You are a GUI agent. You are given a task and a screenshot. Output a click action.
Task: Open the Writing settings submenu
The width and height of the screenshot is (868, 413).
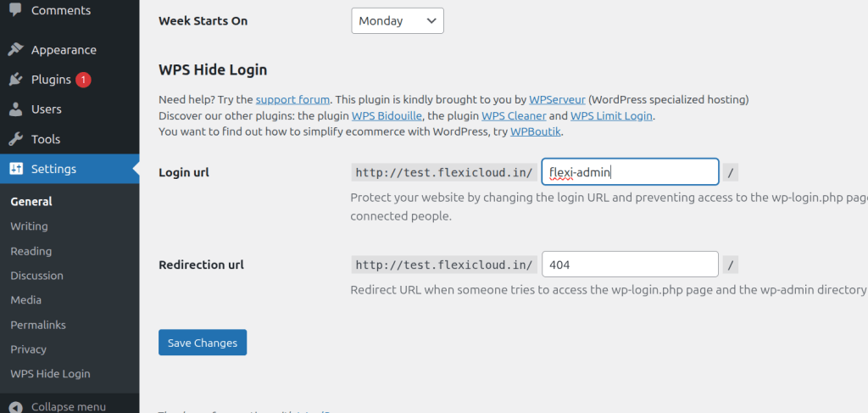[x=29, y=226]
